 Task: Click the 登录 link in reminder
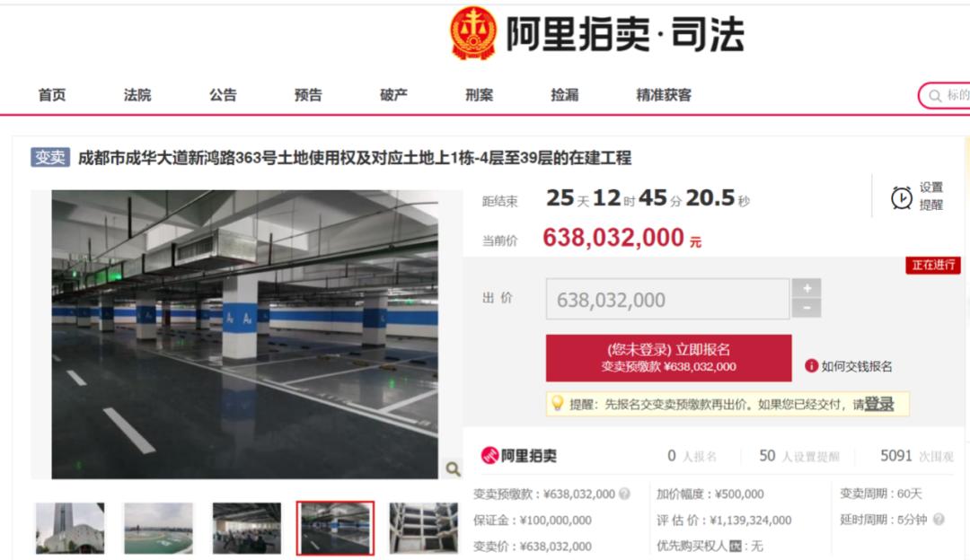(878, 404)
